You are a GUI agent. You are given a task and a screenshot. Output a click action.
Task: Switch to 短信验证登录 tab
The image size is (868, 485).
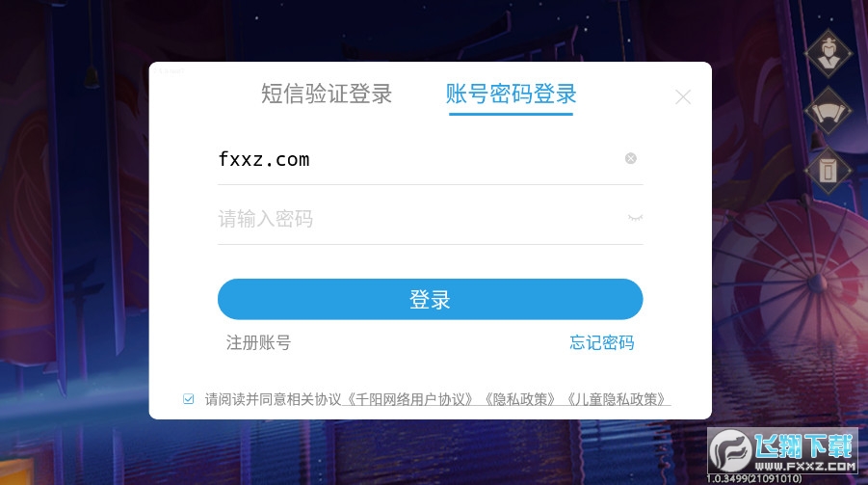[327, 94]
